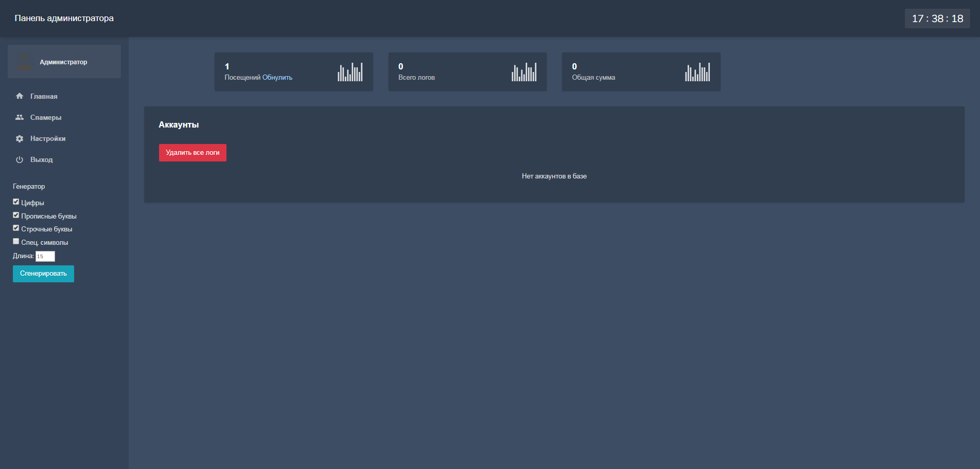Enable the Спец. символы checkbox
980x469 pixels.
click(16, 242)
